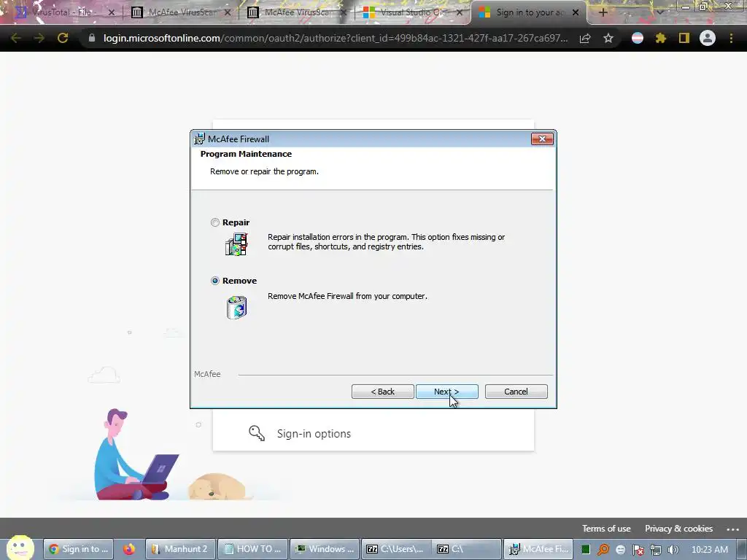The height and width of the screenshot is (560, 747).
Task: Click the Sign-in options key icon
Action: (x=257, y=433)
